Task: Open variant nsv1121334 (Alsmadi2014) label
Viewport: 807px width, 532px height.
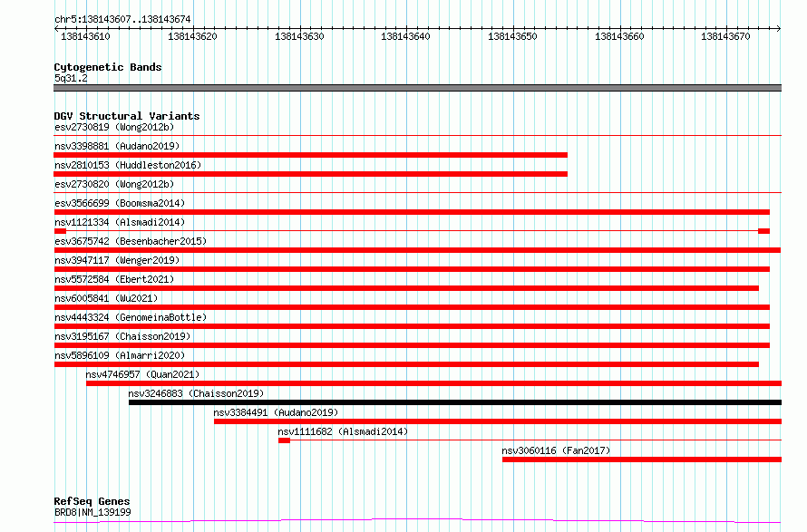Action: coord(120,222)
